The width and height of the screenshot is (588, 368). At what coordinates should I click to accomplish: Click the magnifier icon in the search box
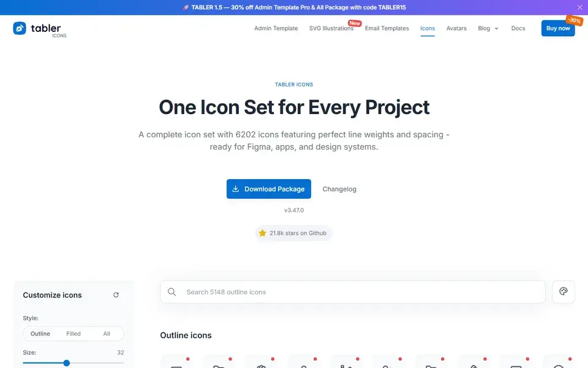pos(171,292)
